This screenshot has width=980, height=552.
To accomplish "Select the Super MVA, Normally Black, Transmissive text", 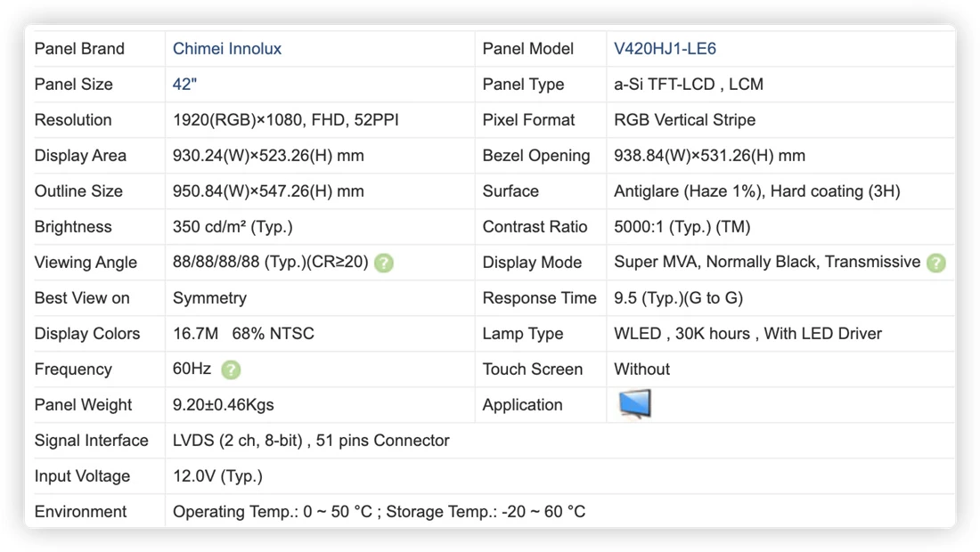I will pos(767,262).
